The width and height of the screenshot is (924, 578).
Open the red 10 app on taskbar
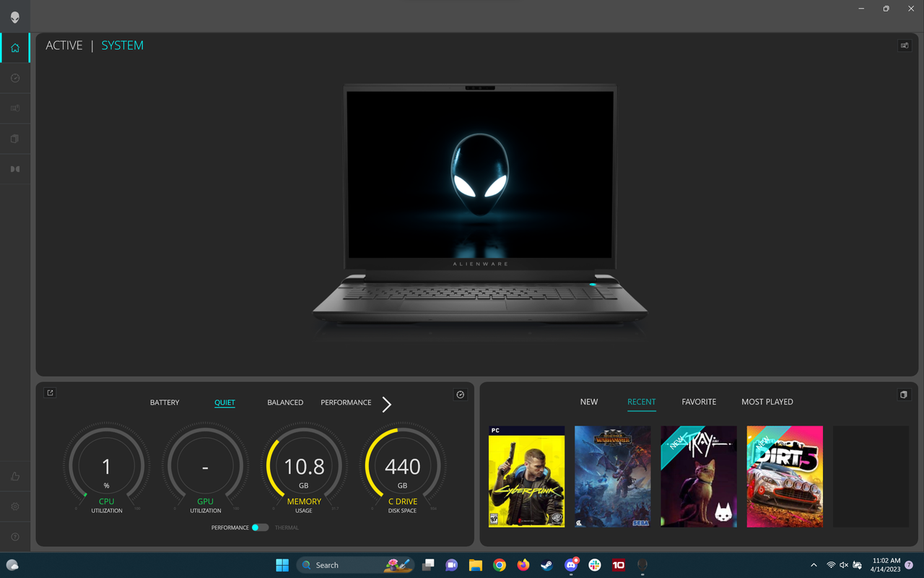point(619,565)
